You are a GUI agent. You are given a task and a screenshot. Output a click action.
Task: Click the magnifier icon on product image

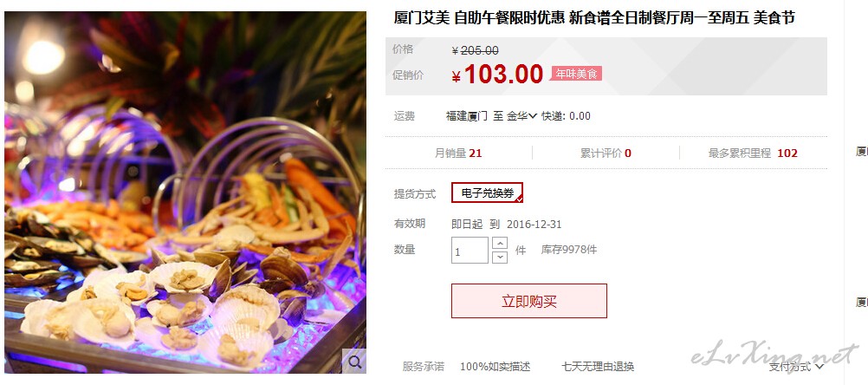click(x=353, y=362)
